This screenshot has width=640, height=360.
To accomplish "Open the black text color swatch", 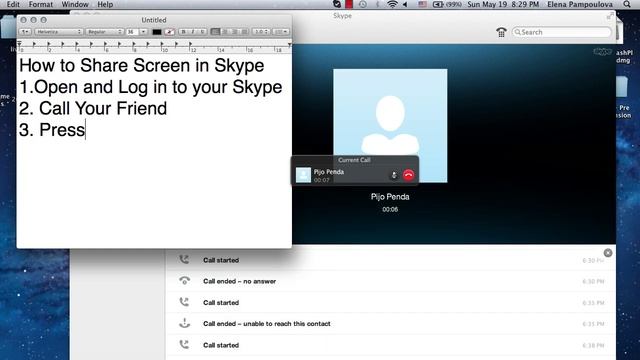I will [x=157, y=32].
